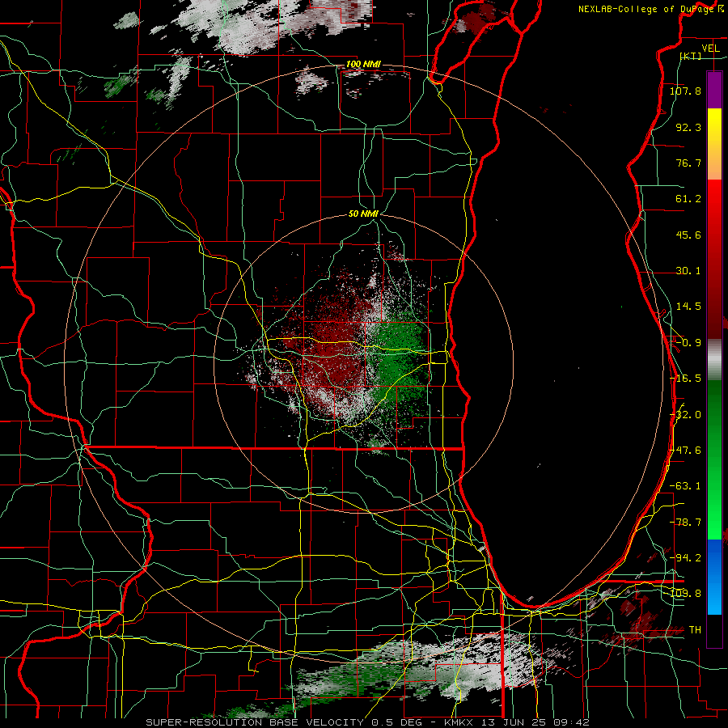Click the 45.6 velocity scale value
The width and height of the screenshot is (728, 728).
(688, 235)
